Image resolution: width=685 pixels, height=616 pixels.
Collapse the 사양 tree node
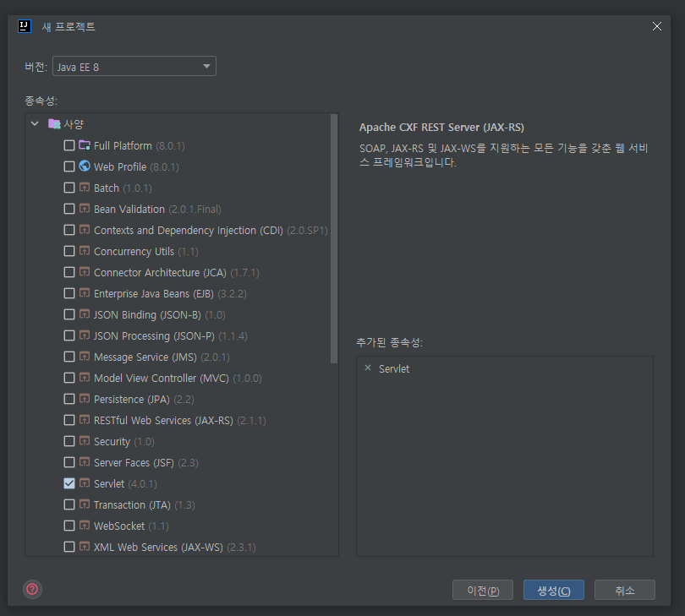(35, 124)
